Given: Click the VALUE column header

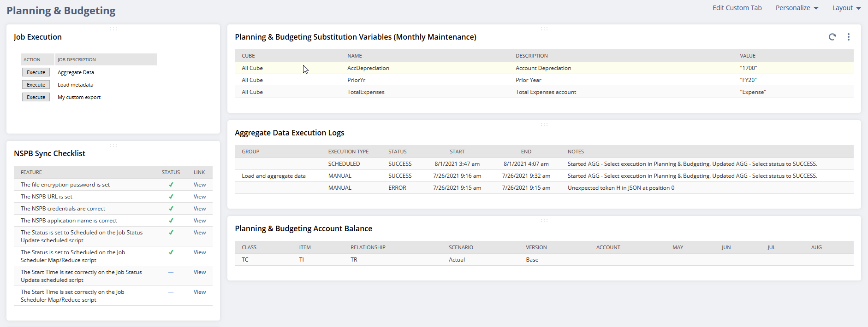Looking at the screenshot, I should (x=748, y=56).
